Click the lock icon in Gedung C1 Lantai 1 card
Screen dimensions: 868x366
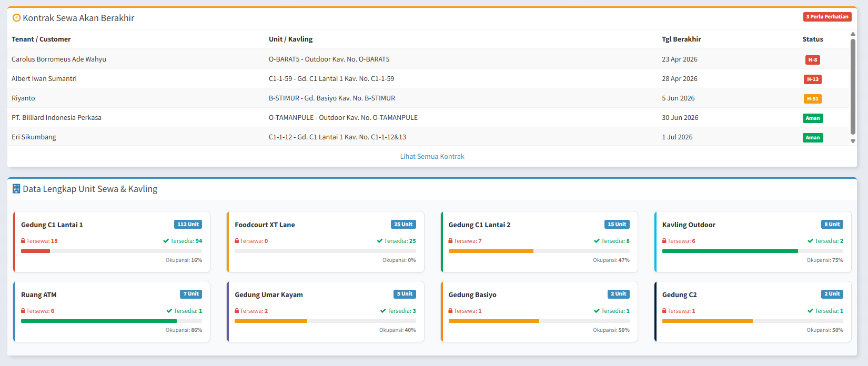23,241
